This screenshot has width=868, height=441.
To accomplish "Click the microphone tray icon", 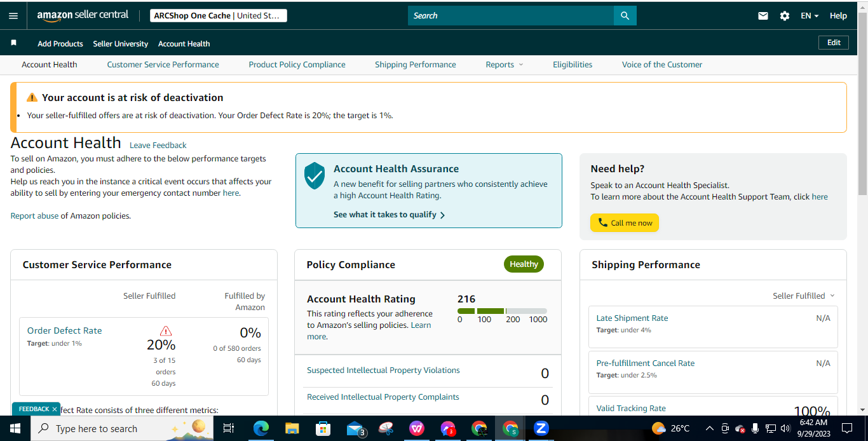I will coord(755,428).
